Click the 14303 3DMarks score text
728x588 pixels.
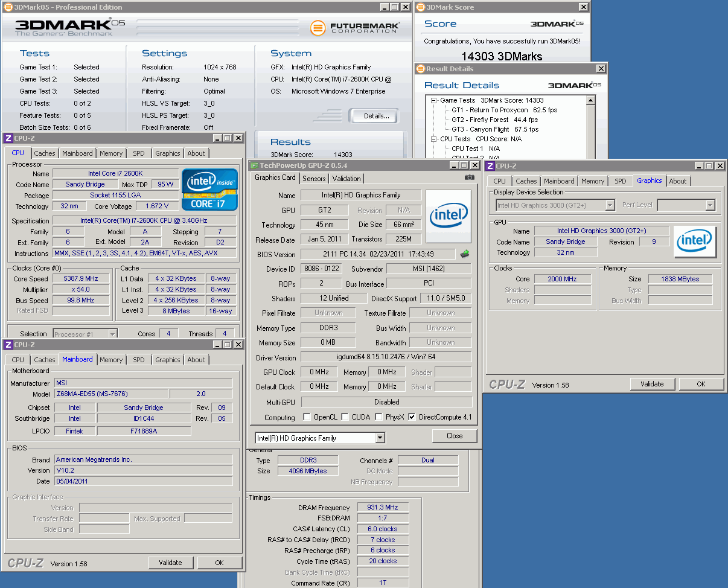pos(502,56)
